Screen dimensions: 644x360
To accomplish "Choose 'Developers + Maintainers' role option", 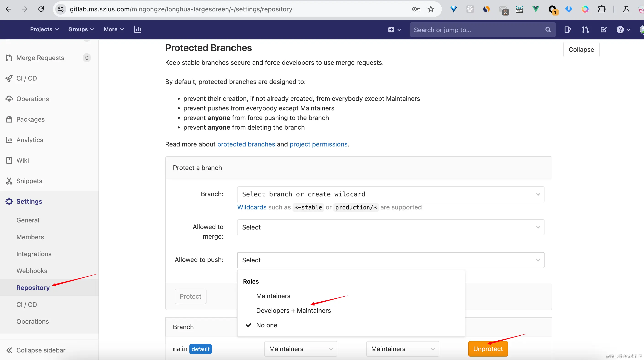I will (x=293, y=310).
